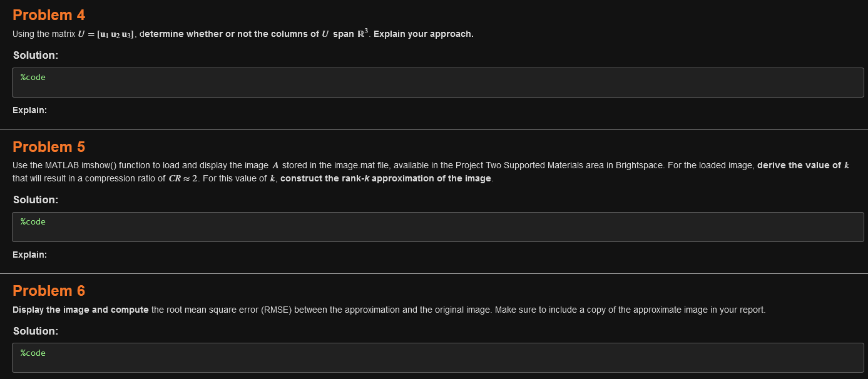Click the Solution label under Problem 4

(36, 55)
